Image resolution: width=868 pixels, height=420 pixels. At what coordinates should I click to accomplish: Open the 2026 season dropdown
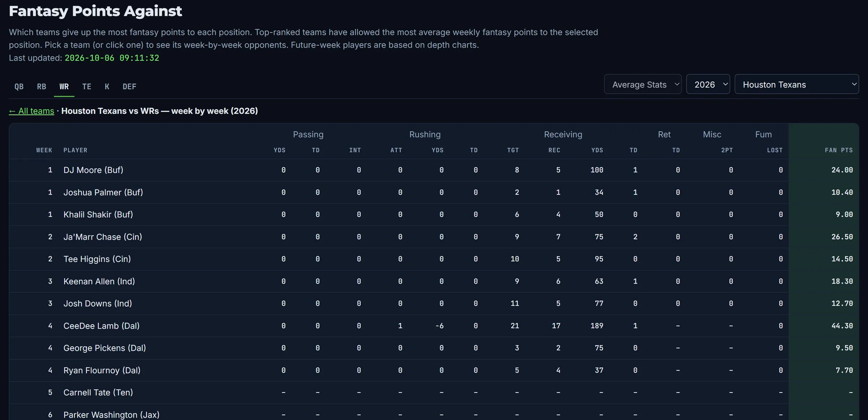coord(708,84)
